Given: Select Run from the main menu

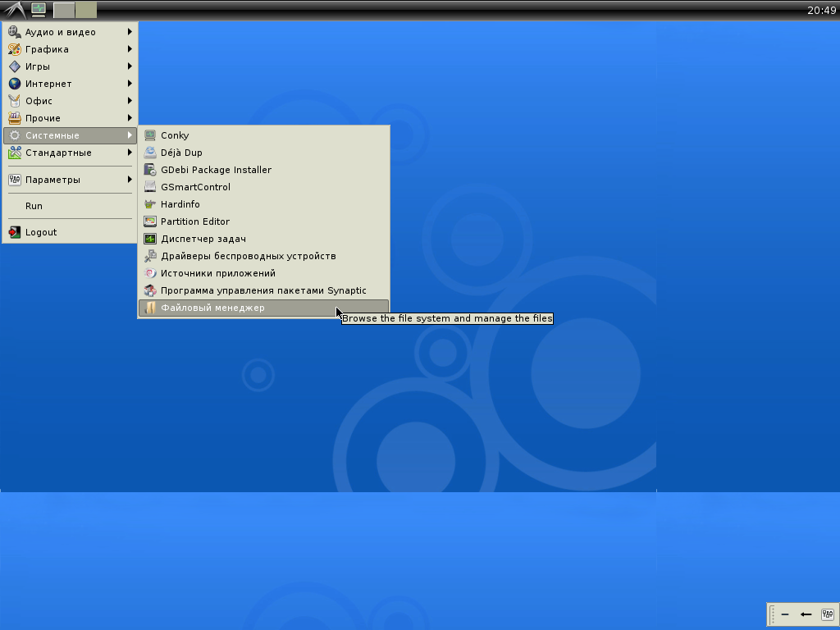Looking at the screenshot, I should click(x=71, y=206).
